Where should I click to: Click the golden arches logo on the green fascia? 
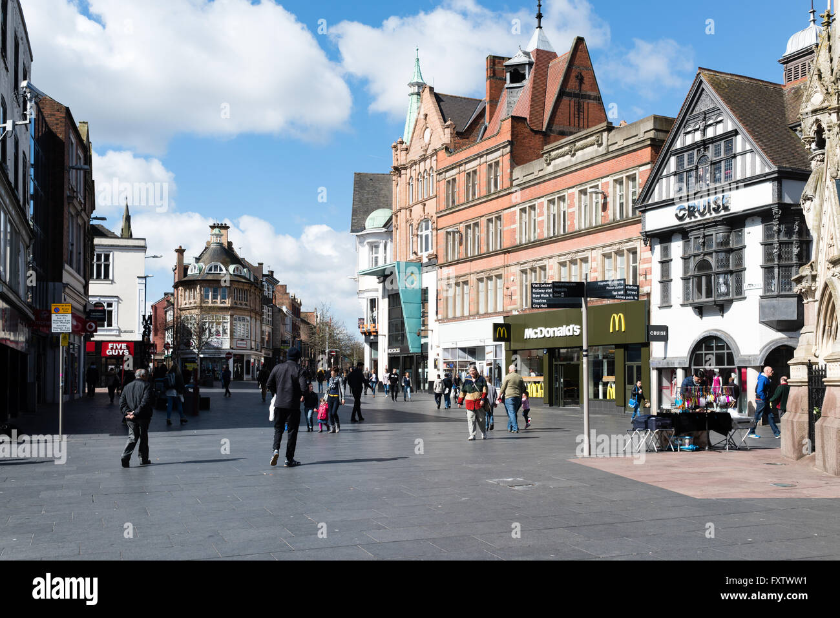coord(617,323)
